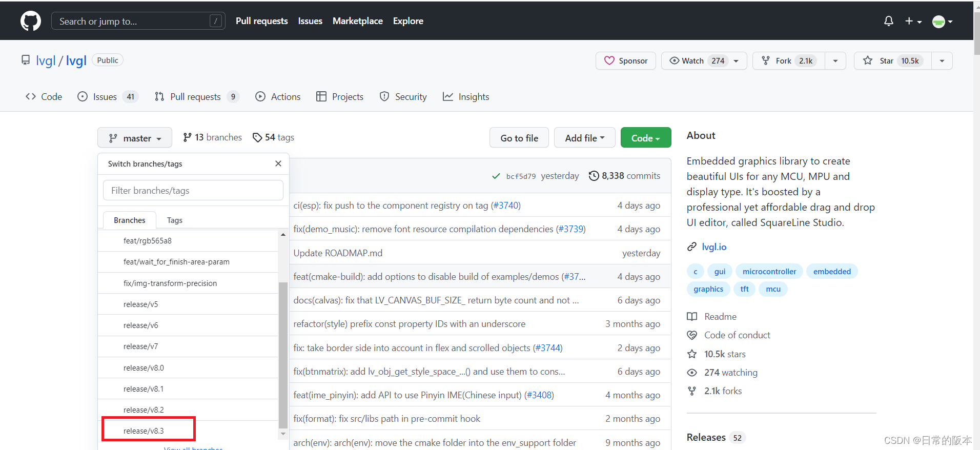Open the green Code dropdown
Image resolution: width=980 pixels, height=450 pixels.
tap(646, 138)
